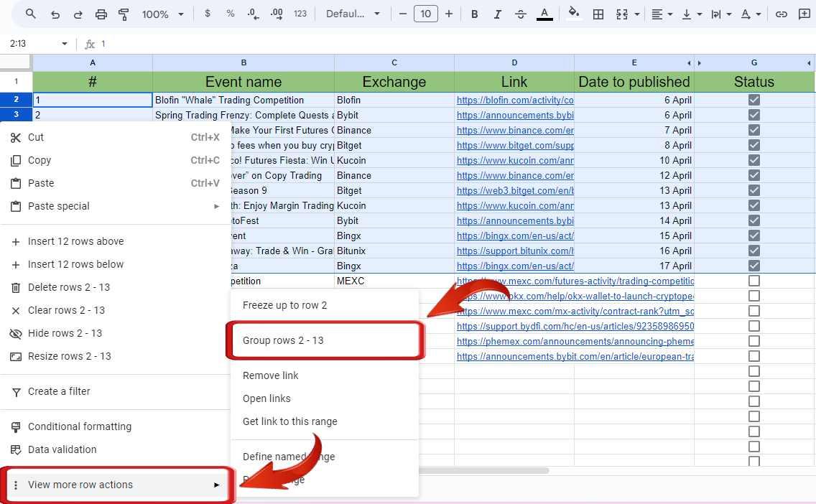816x504 pixels.
Task: Open the blofin.com activity link
Action: point(515,100)
